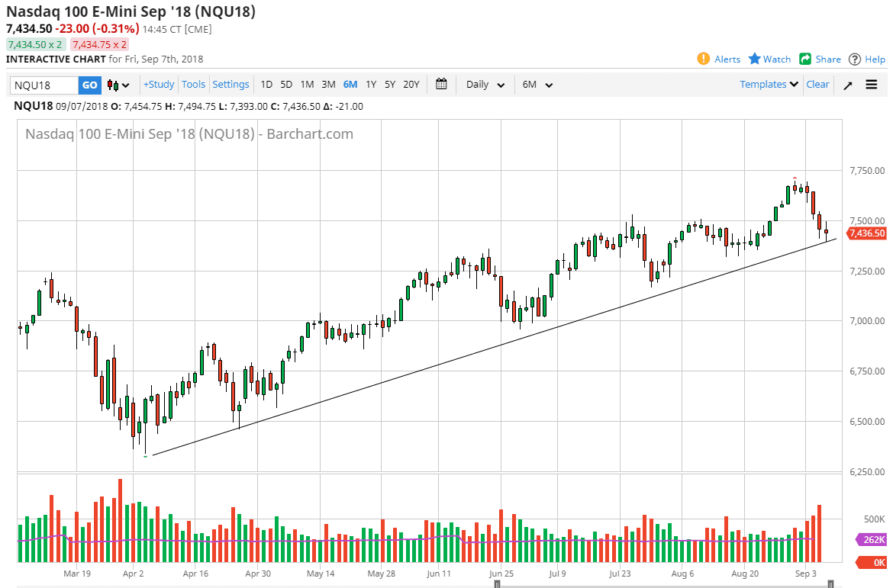Open the Daily frequency dropdown

(484, 85)
